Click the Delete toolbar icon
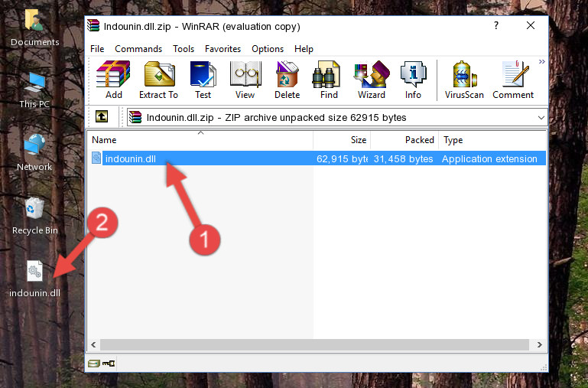 (x=287, y=80)
